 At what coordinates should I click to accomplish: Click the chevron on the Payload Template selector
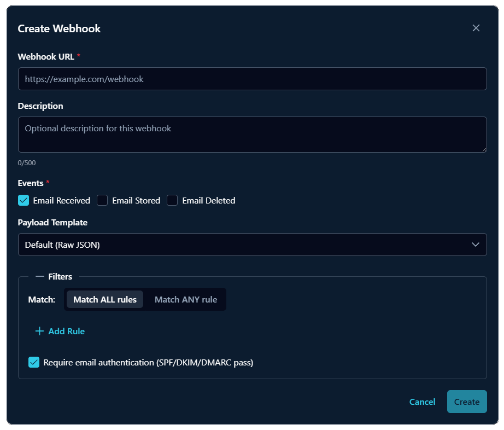click(475, 245)
